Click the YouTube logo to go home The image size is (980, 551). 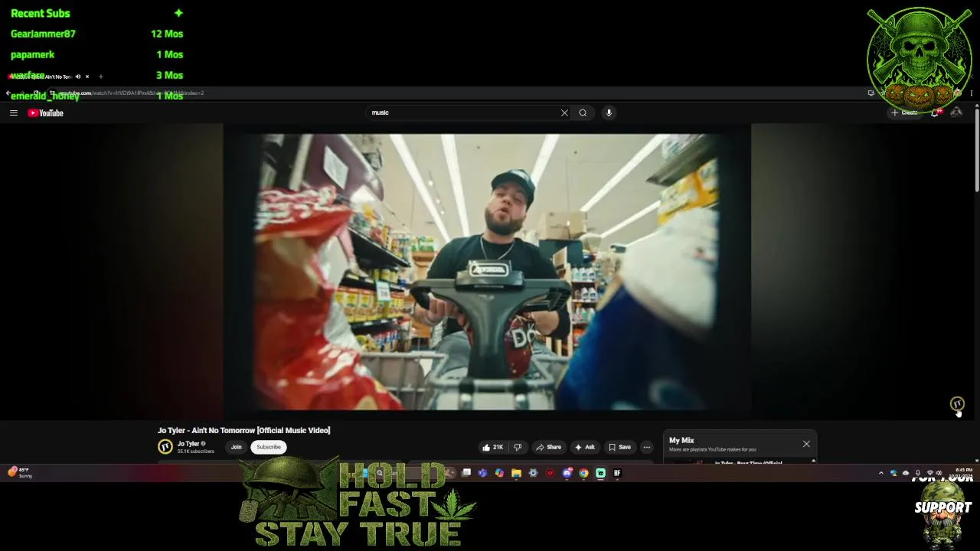[45, 112]
